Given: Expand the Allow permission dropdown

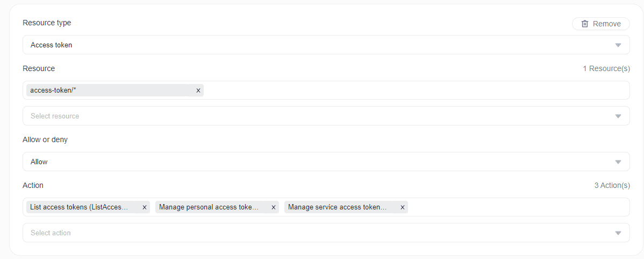Looking at the screenshot, I should (317, 162).
